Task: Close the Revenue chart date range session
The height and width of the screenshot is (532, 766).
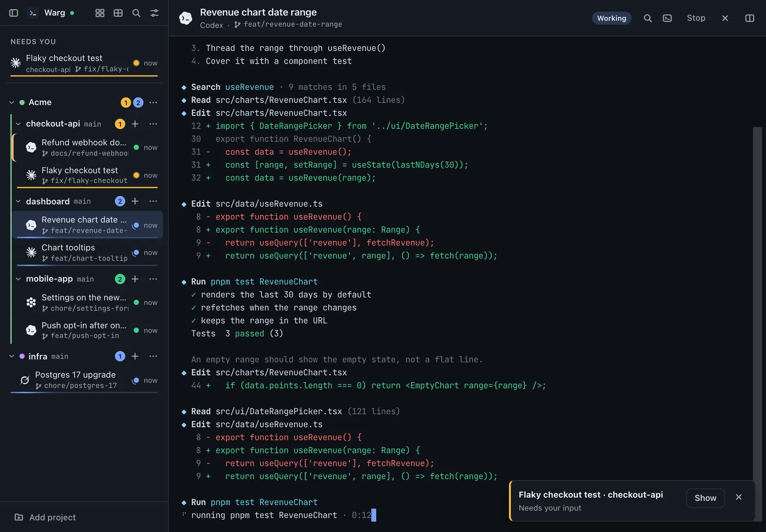Action: [725, 18]
